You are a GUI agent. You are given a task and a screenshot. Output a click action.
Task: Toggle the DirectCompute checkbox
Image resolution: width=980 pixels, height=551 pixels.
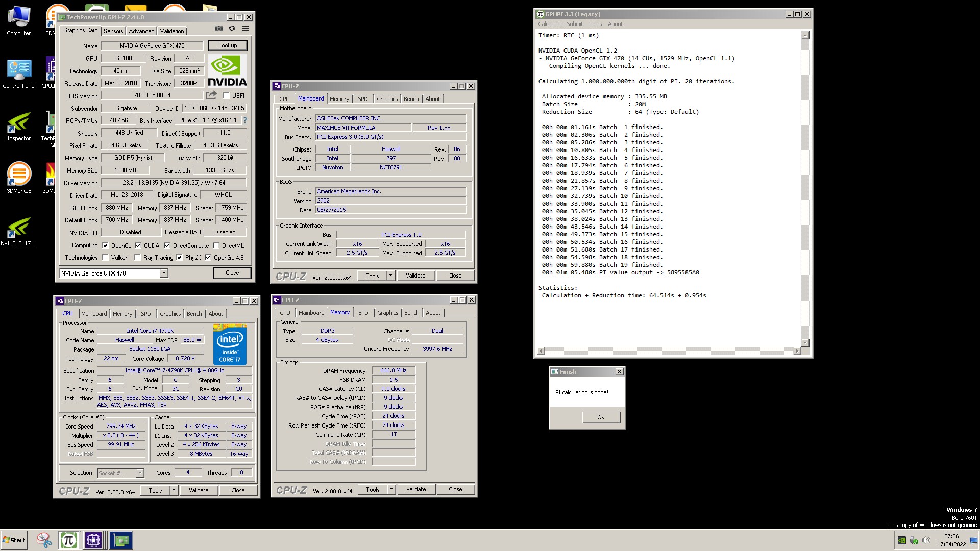tap(167, 245)
